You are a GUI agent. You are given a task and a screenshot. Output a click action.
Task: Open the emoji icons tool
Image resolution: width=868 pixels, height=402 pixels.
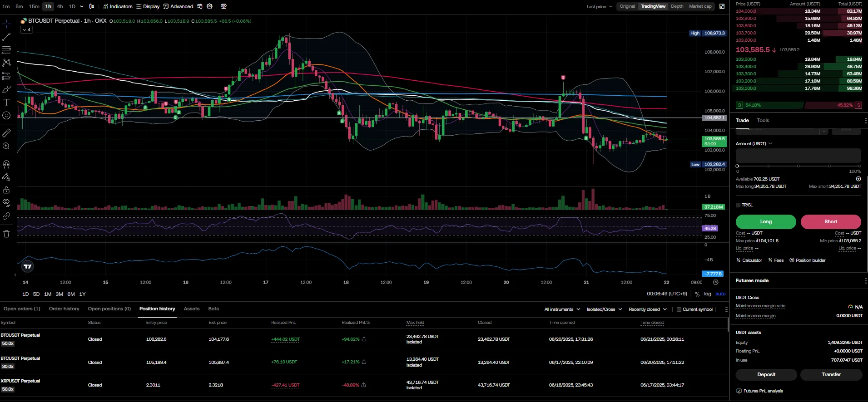[6, 115]
